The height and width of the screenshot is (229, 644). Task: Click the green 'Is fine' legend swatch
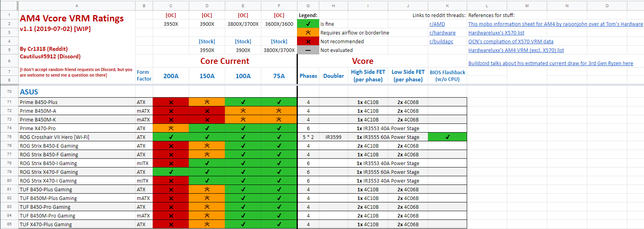308,24
